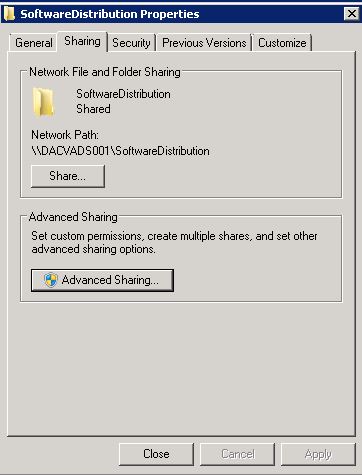Click the \\DACVADS001\SoftwareDistribution network path text
Image resolution: width=362 pixels, height=475 pixels.
tap(120, 151)
